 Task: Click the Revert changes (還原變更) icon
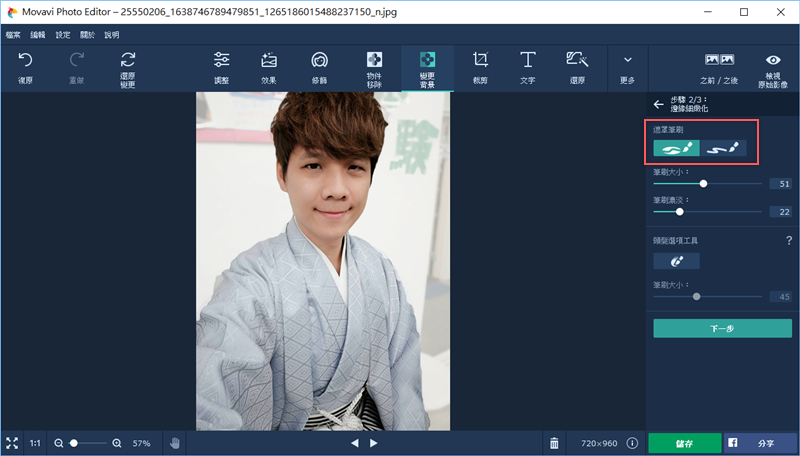click(128, 60)
